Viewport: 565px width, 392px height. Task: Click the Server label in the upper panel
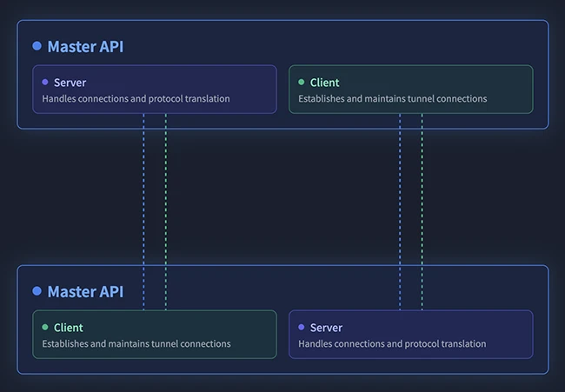(x=70, y=83)
